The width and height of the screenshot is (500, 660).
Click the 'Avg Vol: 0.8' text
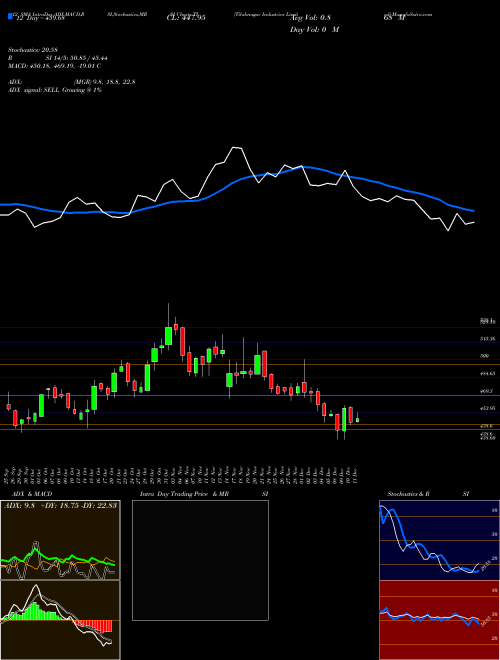[311, 18]
